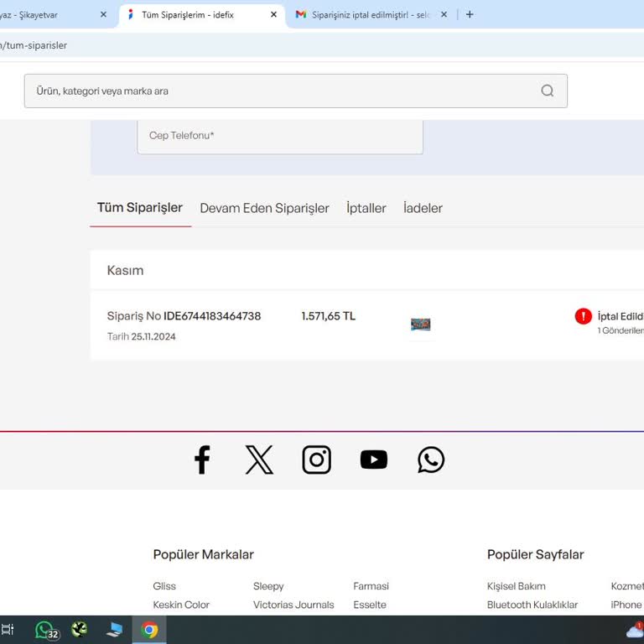Switch to the Devam Eden Siparişler tab

(x=264, y=208)
